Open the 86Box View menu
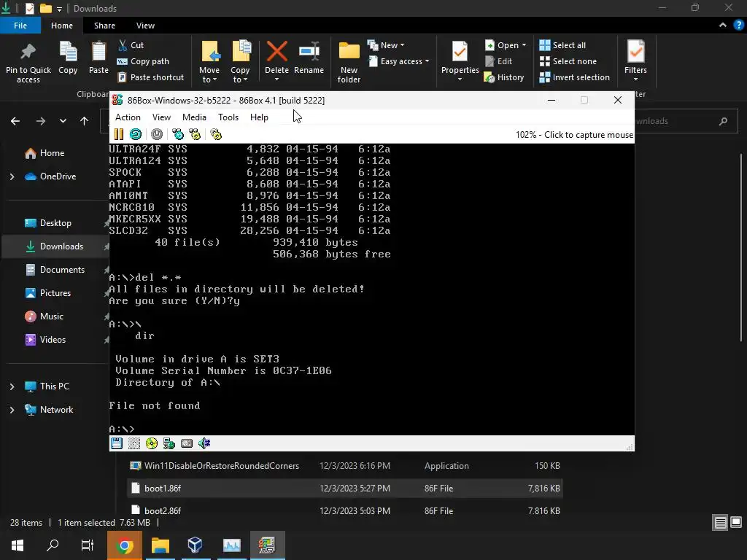 coord(161,117)
